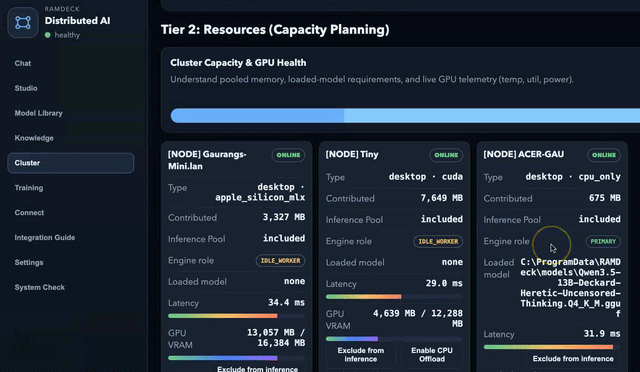Click ACER-GAU latency bar
640x372 pixels.
(552, 347)
